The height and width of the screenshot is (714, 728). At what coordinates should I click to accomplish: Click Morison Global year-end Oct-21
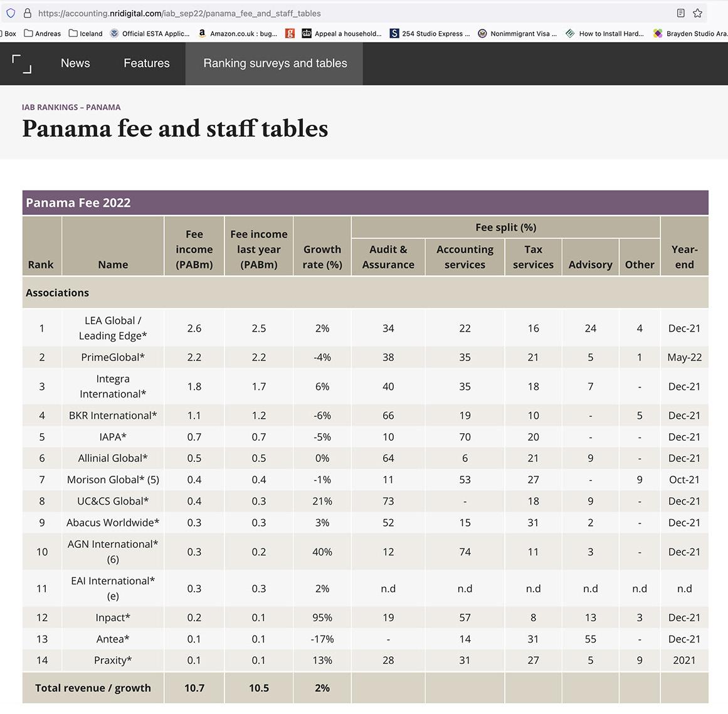pos(684,480)
